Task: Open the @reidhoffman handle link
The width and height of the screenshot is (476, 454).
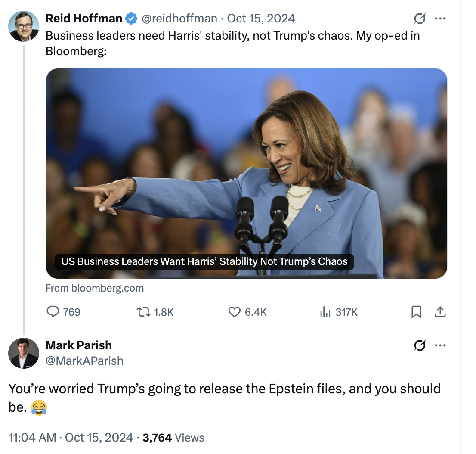Action: pos(179,19)
